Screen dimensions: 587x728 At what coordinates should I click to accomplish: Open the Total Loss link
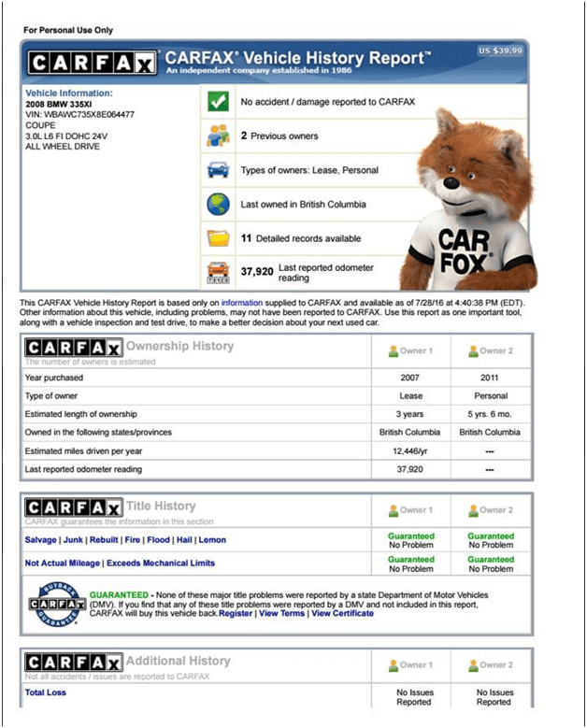[46, 692]
